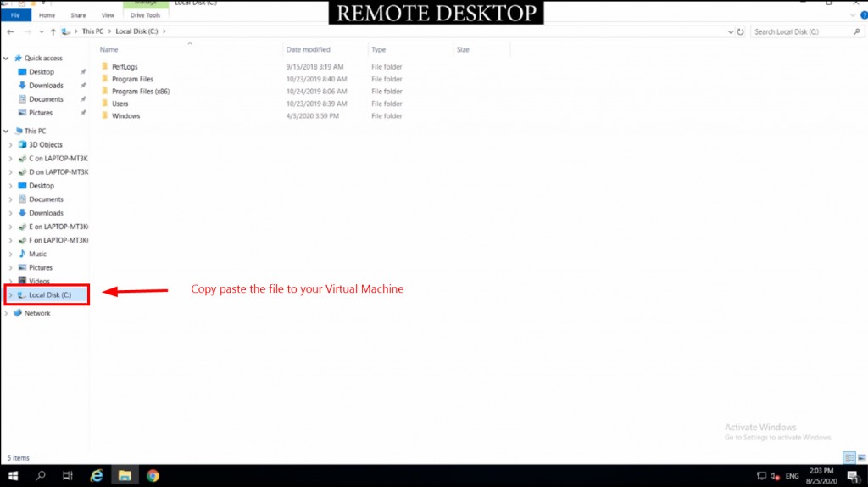Open the volume icon in system tray
This screenshot has width=868, height=487.
[x=775, y=476]
